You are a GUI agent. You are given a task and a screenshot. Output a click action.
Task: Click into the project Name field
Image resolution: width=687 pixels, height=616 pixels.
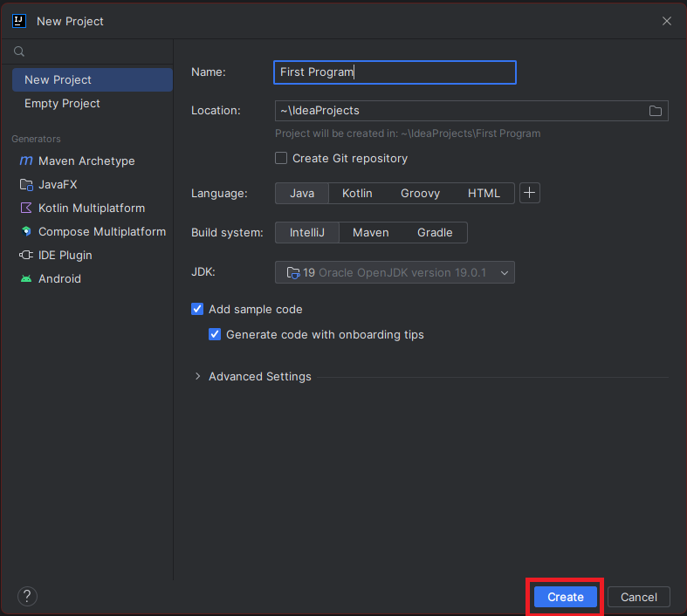(395, 72)
